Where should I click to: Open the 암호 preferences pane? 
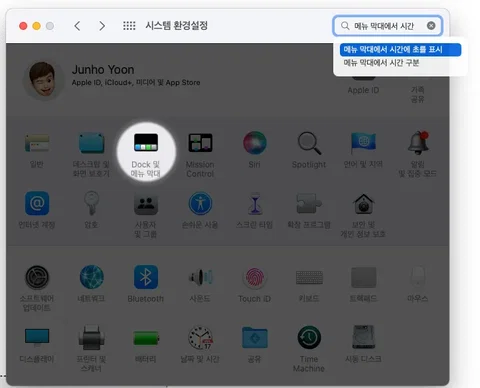tap(91, 210)
